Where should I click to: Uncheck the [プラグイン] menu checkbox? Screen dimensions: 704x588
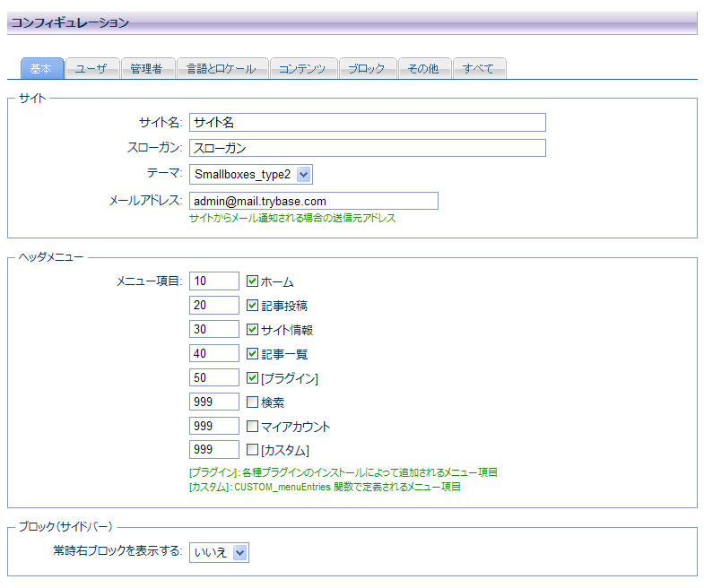(253, 378)
